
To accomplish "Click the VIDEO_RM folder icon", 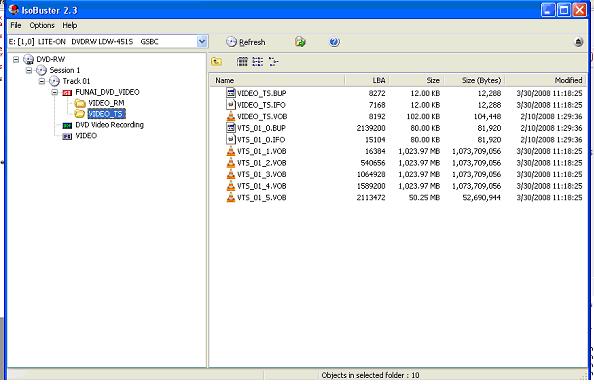I will tap(80, 103).
